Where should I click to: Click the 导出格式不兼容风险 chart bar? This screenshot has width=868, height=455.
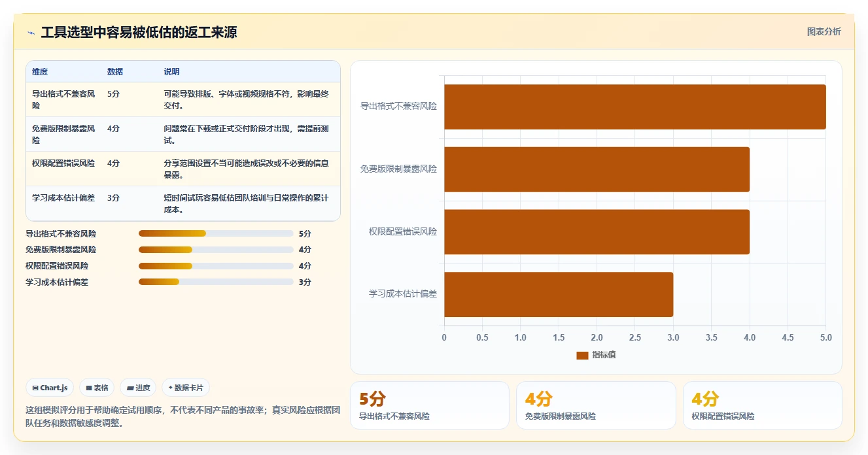pyautogui.click(x=635, y=107)
